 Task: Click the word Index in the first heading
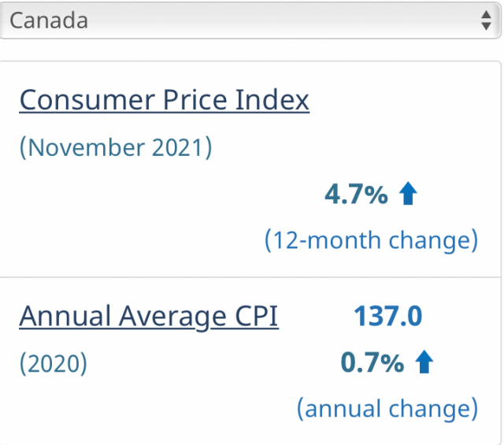pos(272,100)
